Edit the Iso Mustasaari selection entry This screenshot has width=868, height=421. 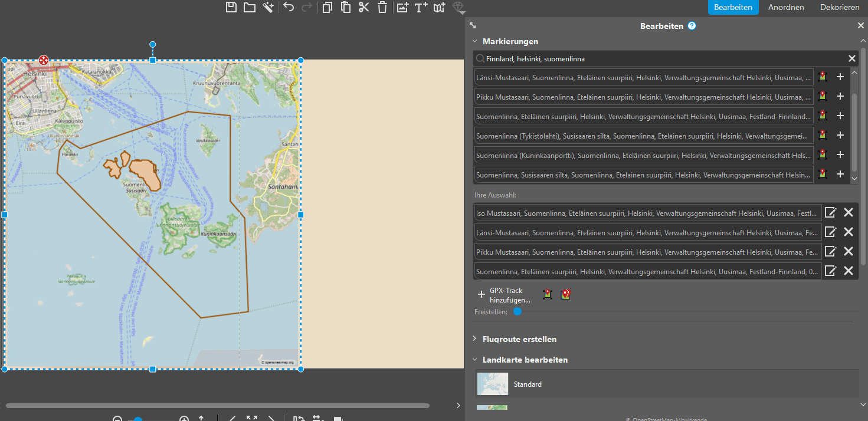pyautogui.click(x=830, y=213)
